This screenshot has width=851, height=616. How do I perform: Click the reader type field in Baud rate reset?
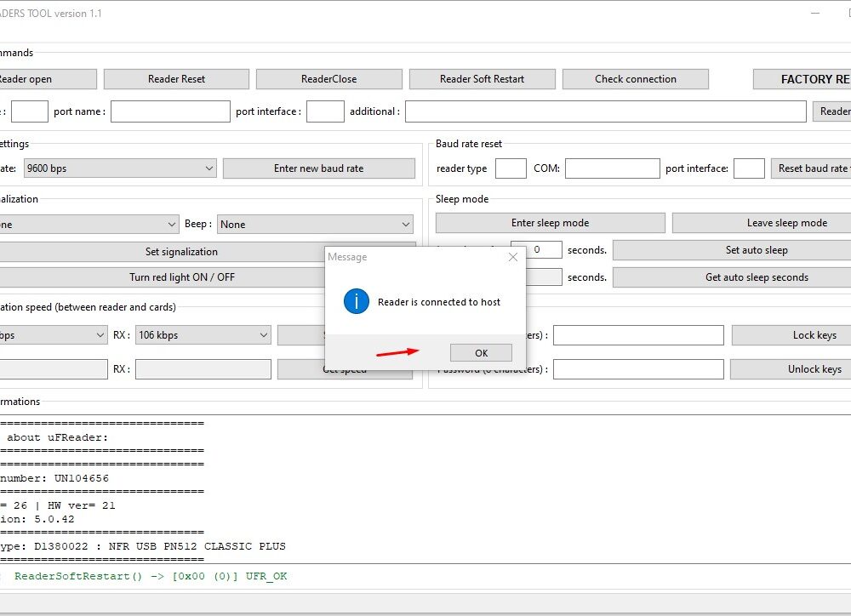pos(511,168)
